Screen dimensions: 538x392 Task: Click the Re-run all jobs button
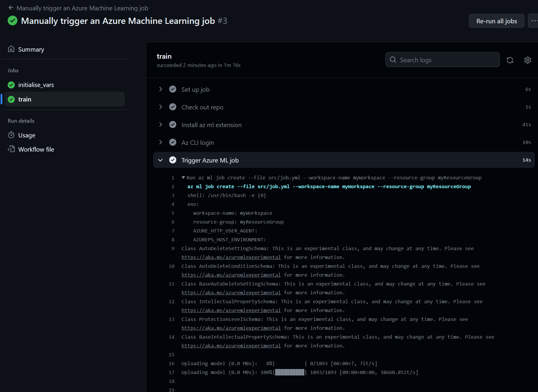pyautogui.click(x=496, y=21)
